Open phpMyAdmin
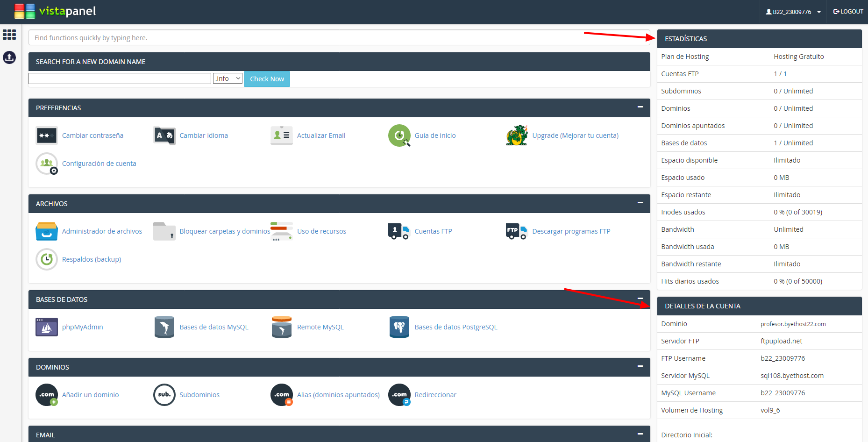 82,327
